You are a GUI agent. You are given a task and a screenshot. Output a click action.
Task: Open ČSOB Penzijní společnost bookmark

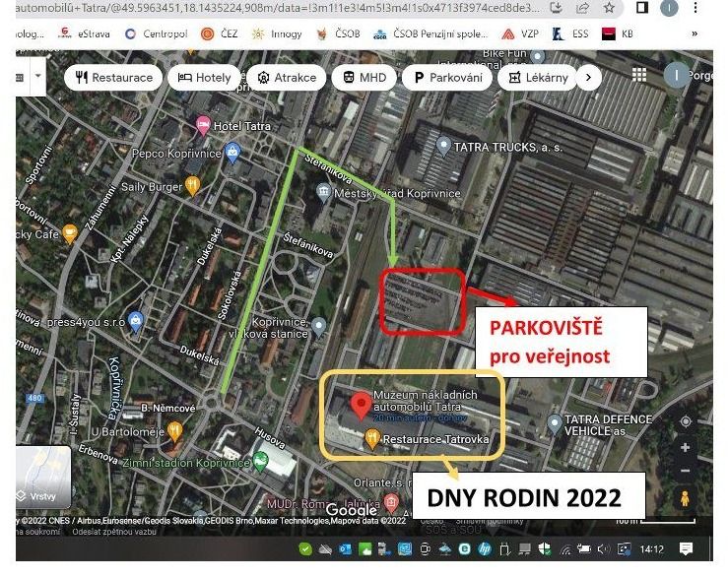pos(430,33)
